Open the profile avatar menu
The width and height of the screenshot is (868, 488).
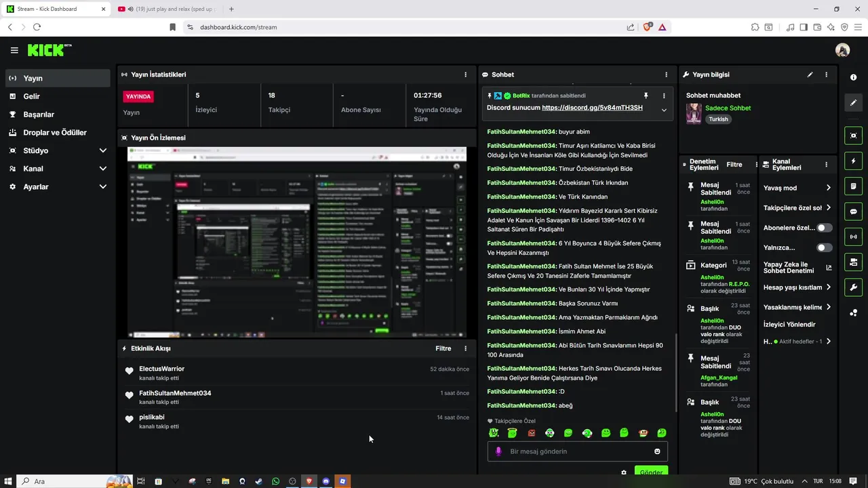[842, 50]
